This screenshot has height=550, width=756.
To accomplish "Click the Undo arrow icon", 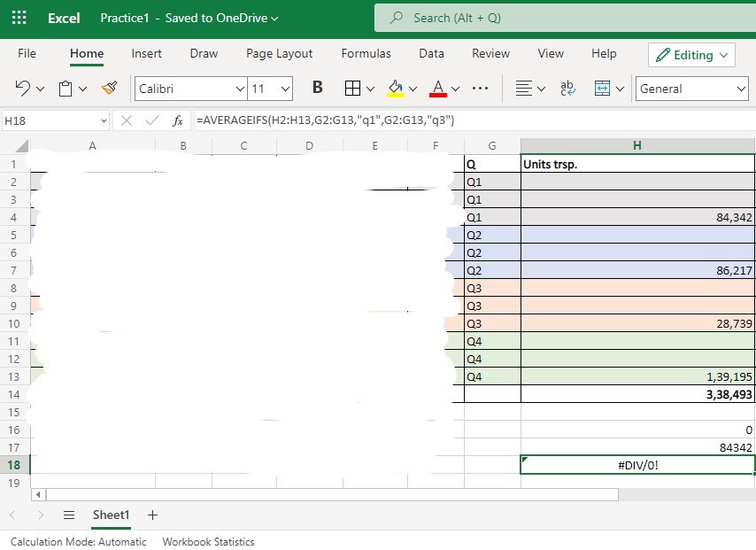I will (23, 89).
